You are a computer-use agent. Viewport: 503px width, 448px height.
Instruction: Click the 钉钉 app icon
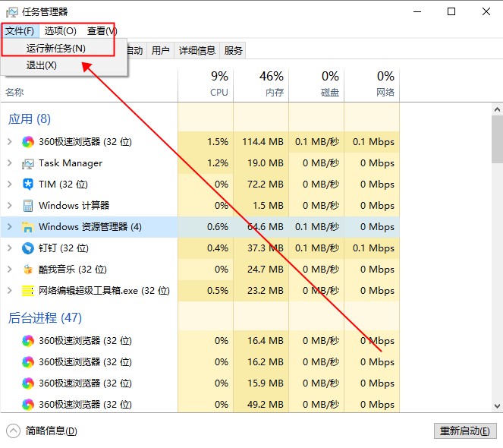coord(28,248)
